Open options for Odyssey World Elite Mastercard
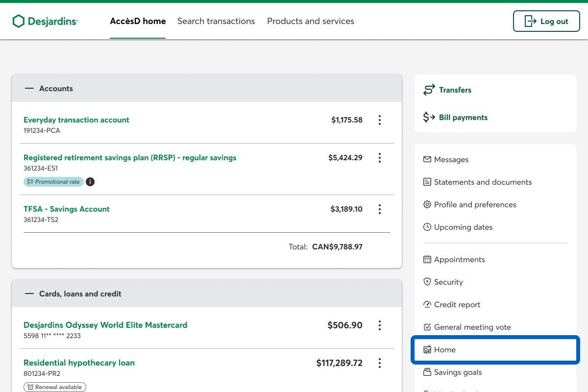The image size is (588, 392). click(379, 325)
